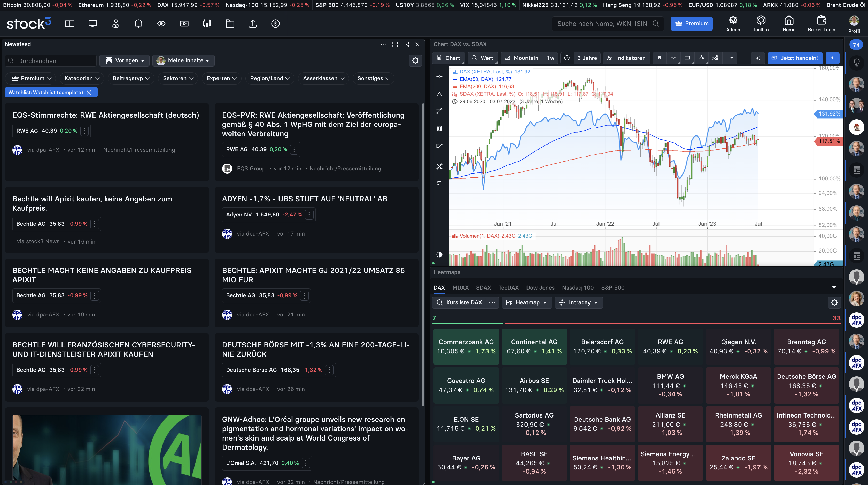Click in the Durchsuchen newsfeed search field

click(51, 61)
